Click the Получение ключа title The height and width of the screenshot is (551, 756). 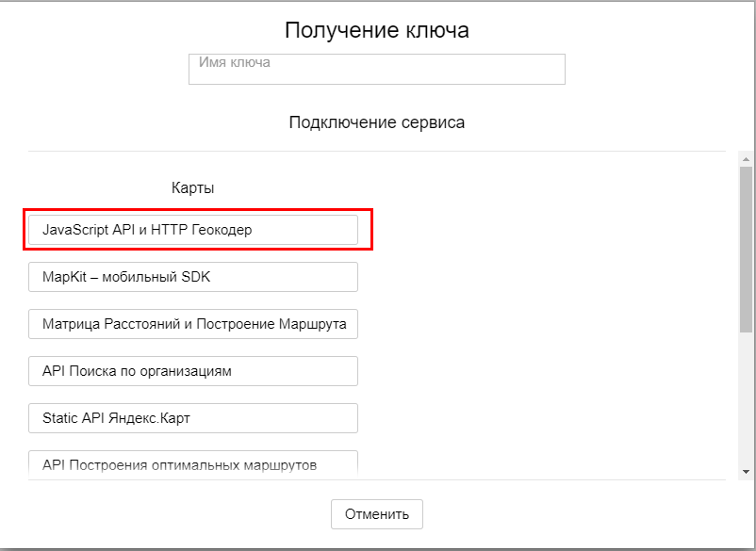(376, 30)
